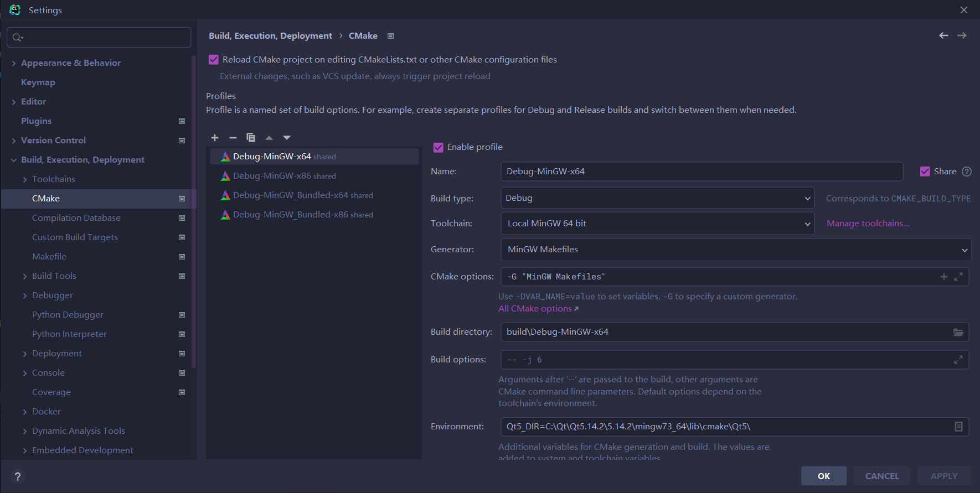Click the project icon next to Coverage
Screen dimensions: 980x493
[x=182, y=392]
